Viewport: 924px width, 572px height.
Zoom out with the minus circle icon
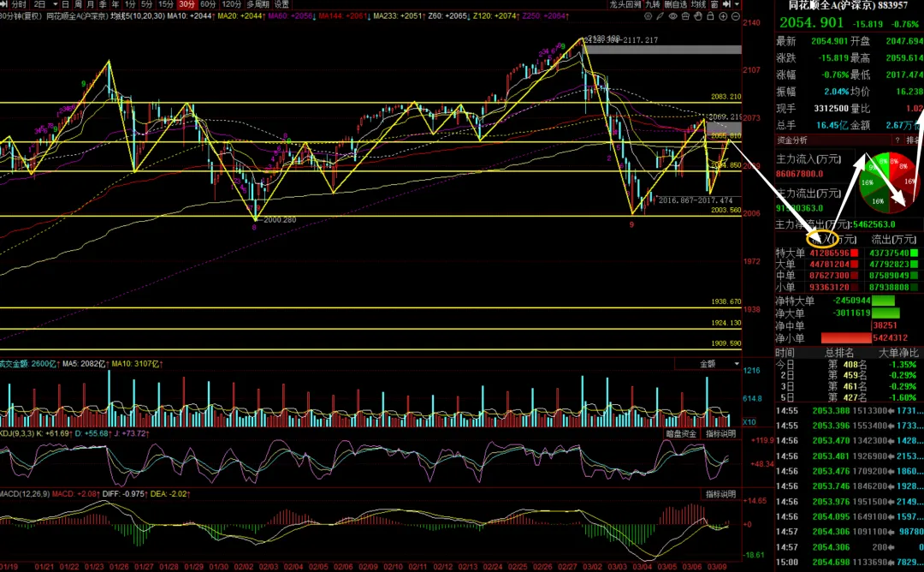(736, 16)
